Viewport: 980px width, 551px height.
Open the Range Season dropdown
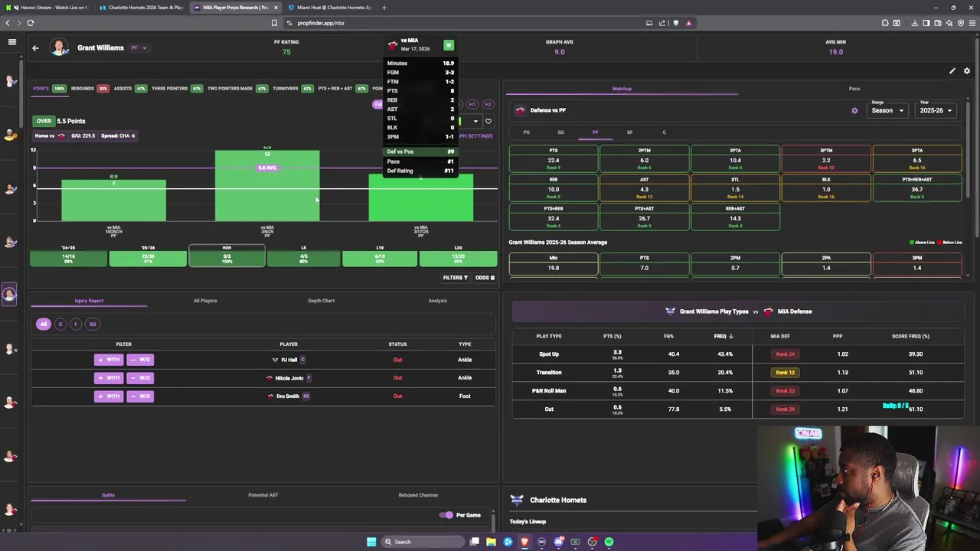click(x=888, y=110)
